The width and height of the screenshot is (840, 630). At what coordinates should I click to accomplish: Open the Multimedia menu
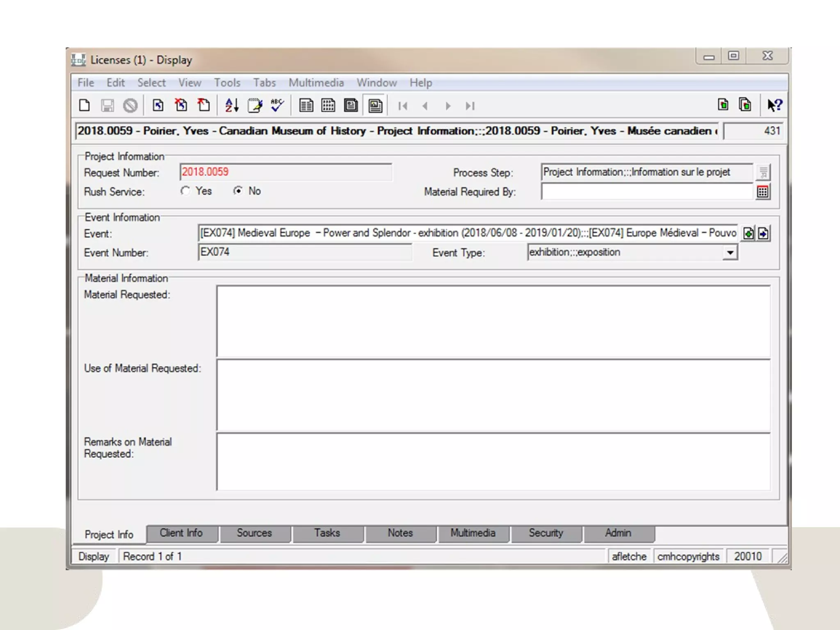(x=316, y=83)
